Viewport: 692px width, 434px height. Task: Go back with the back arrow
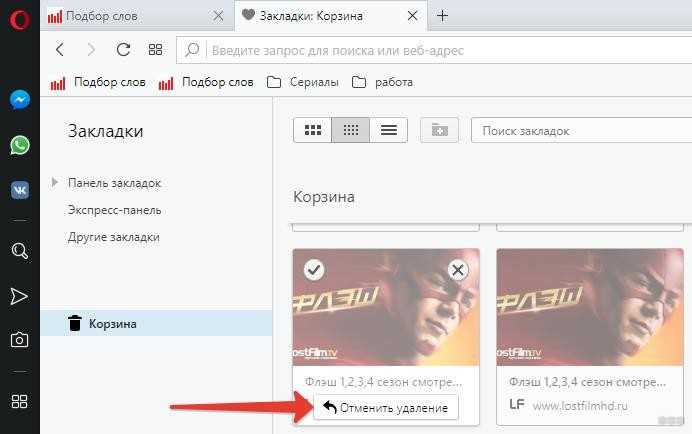tap(60, 49)
